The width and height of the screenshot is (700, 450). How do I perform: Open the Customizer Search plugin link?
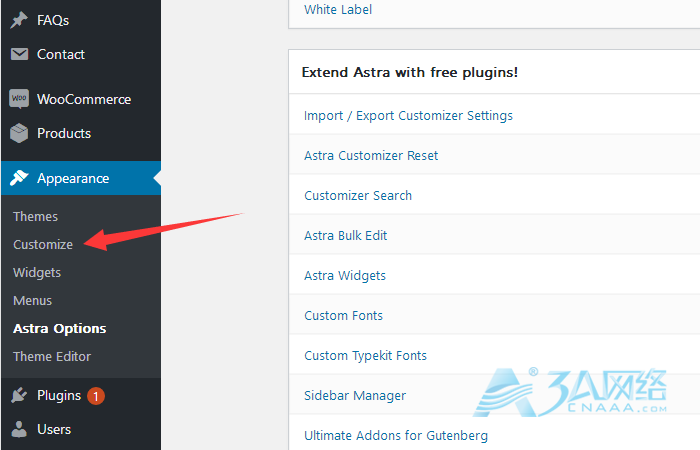[358, 195]
